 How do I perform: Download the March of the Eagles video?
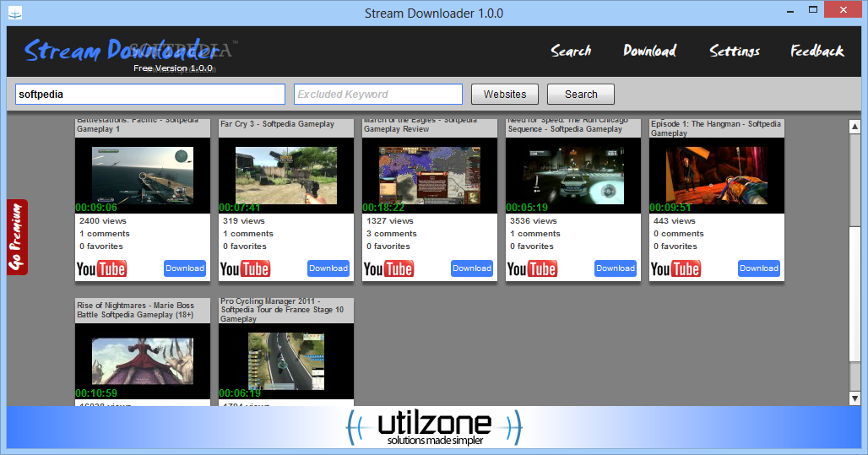point(472,268)
